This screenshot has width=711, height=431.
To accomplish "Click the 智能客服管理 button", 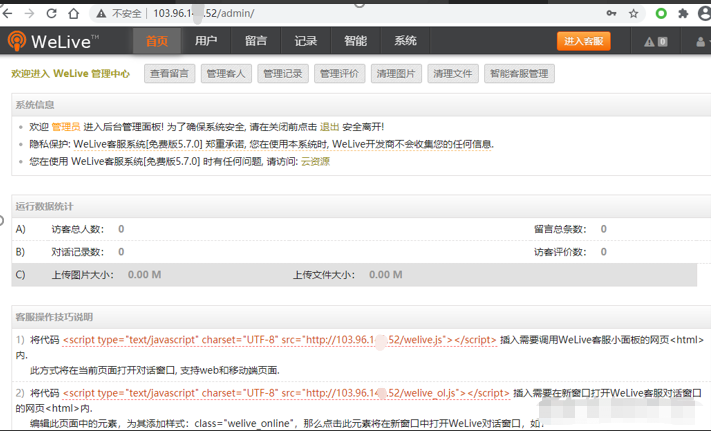I will pos(520,73).
